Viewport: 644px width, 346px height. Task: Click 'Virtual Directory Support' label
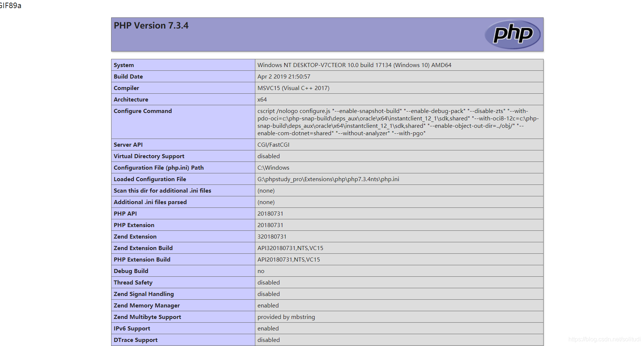coord(149,156)
